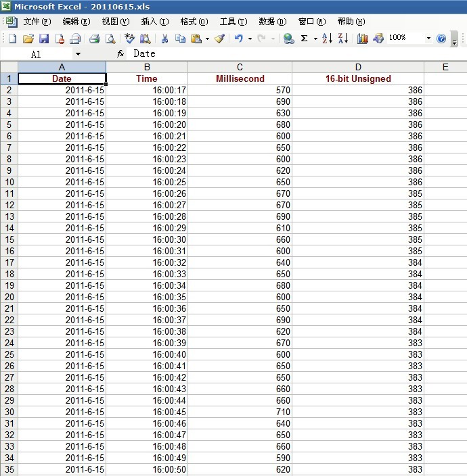
Task: Run the Spelling check icon
Action: [130, 39]
